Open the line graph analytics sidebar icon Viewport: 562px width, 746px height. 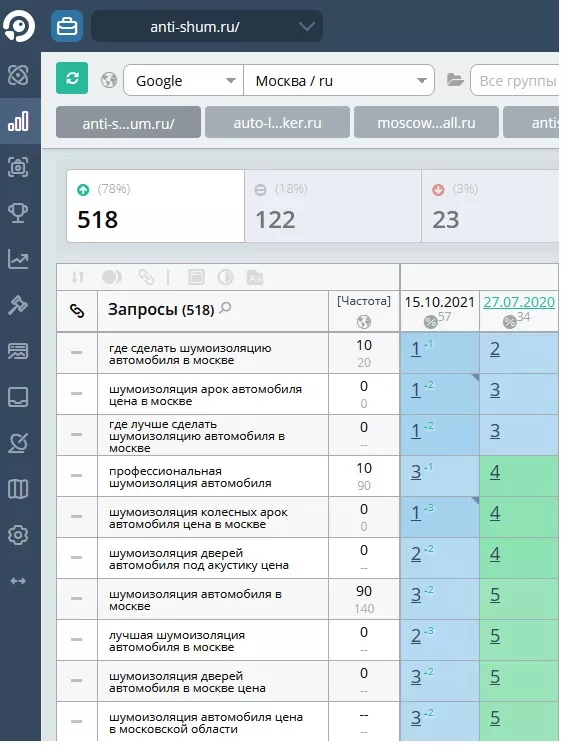(18, 259)
